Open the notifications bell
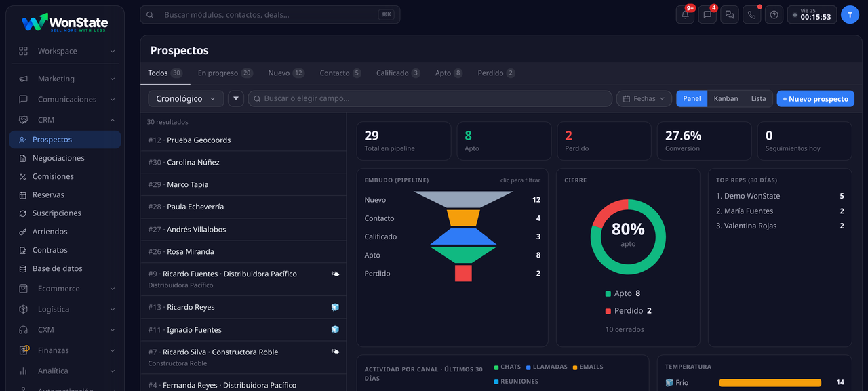Viewport: 868px width, 391px height. pyautogui.click(x=685, y=14)
